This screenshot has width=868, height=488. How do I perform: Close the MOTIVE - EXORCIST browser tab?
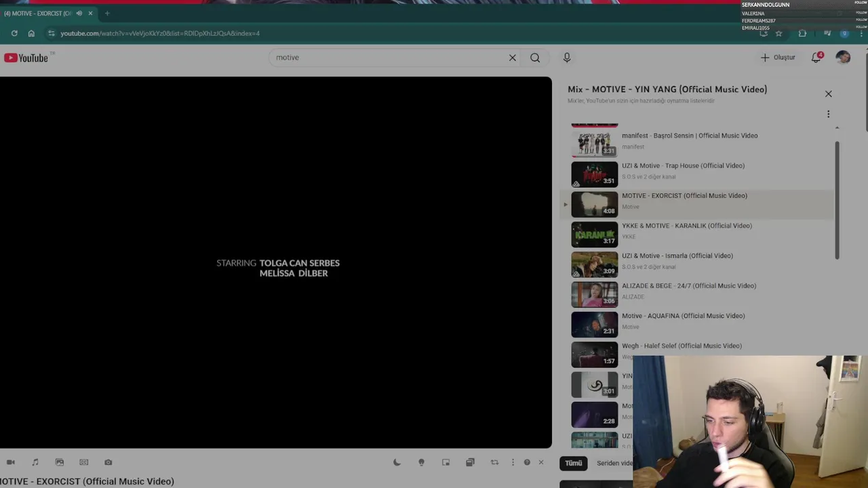pyautogui.click(x=90, y=13)
